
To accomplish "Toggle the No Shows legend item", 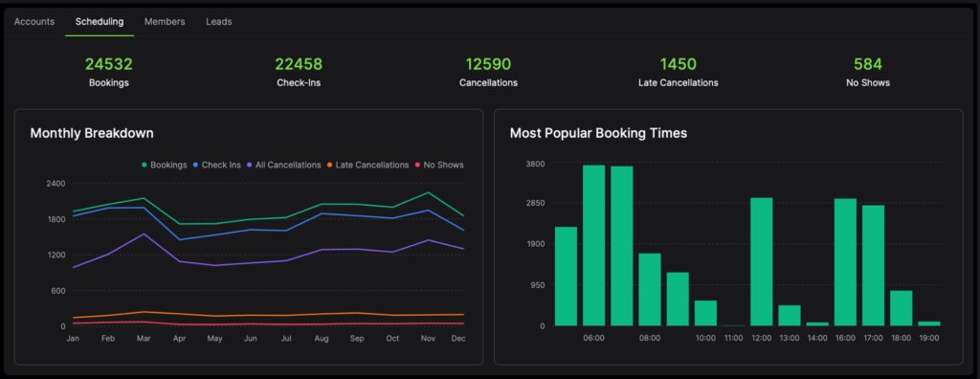I will 438,165.
